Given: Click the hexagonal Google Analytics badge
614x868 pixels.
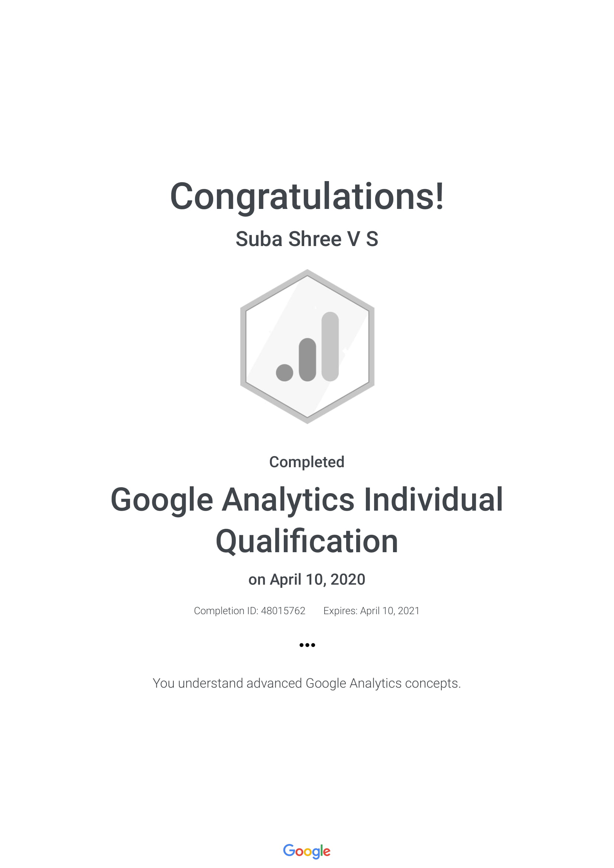Looking at the screenshot, I should [307, 346].
